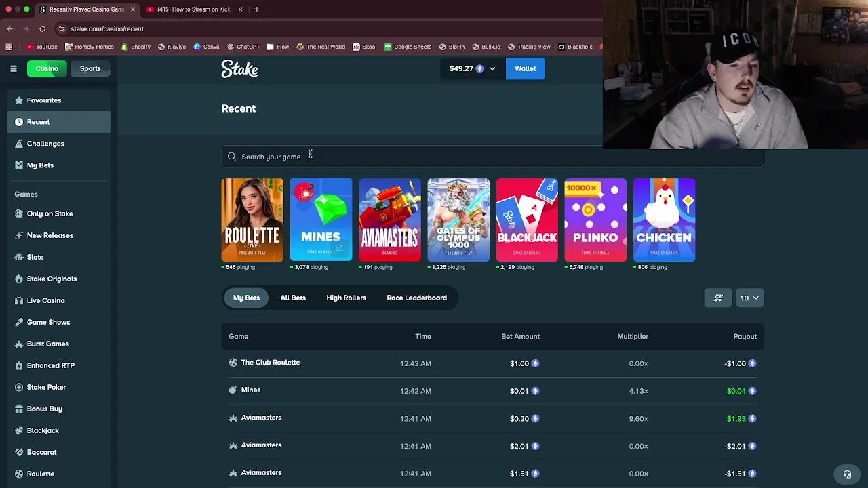Close the Recently Played Casino tab
The width and height of the screenshot is (868, 488).
point(132,9)
